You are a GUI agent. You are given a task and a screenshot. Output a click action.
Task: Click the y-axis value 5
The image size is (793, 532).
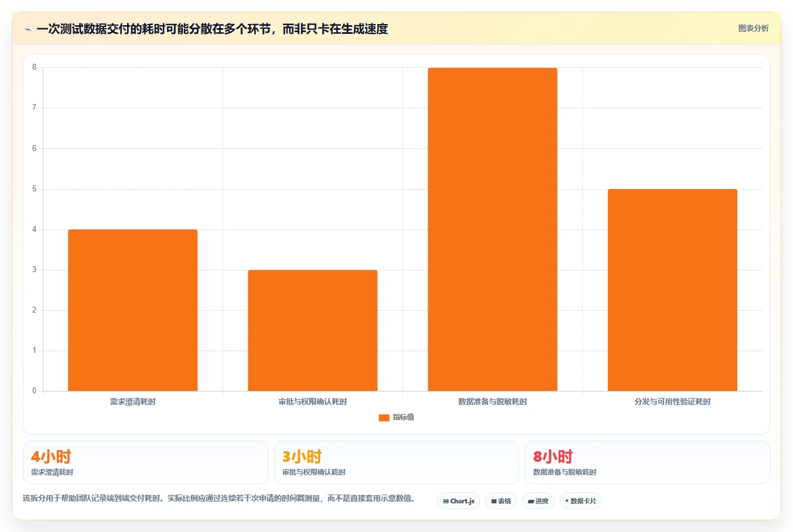(x=34, y=189)
